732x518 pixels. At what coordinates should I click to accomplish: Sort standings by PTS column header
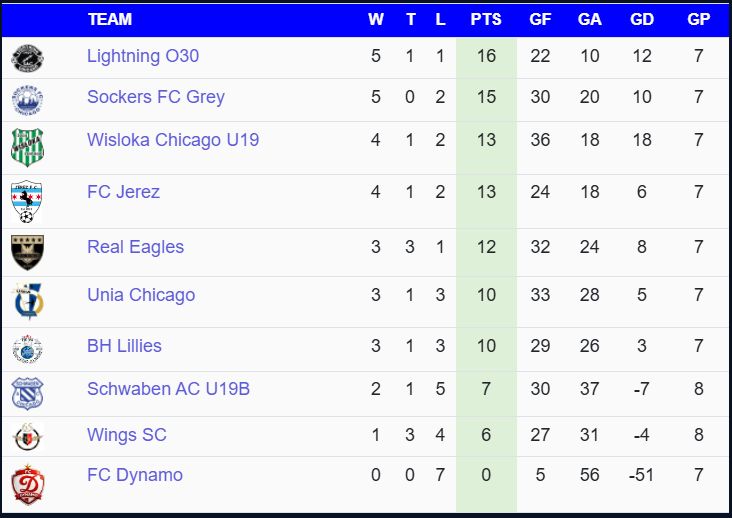486,19
